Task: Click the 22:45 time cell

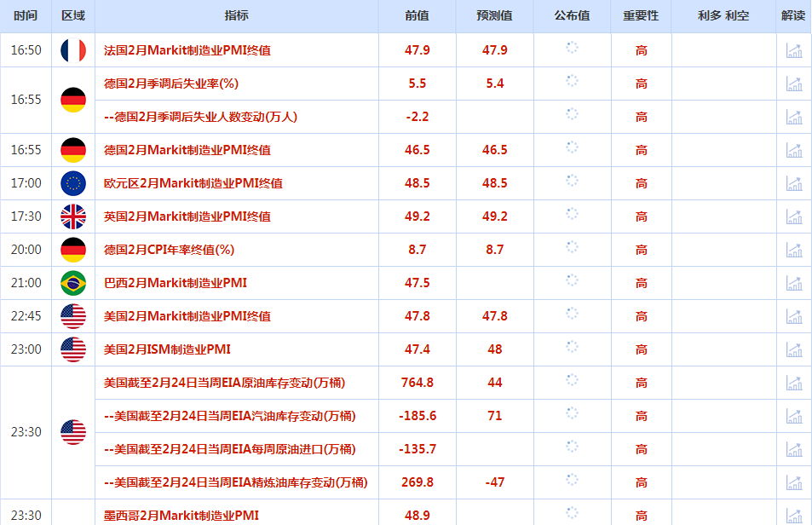Action: [26, 316]
